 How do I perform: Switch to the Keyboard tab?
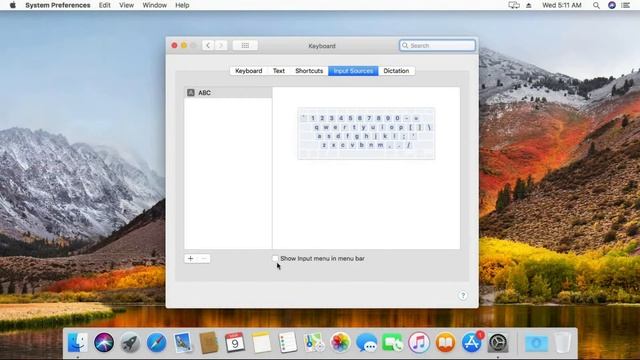(249, 71)
